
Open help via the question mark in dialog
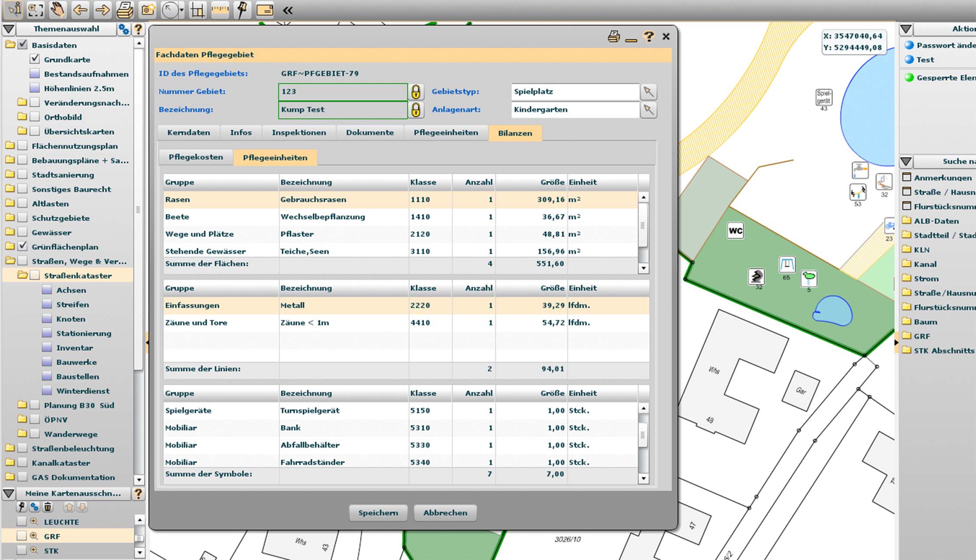pos(648,37)
